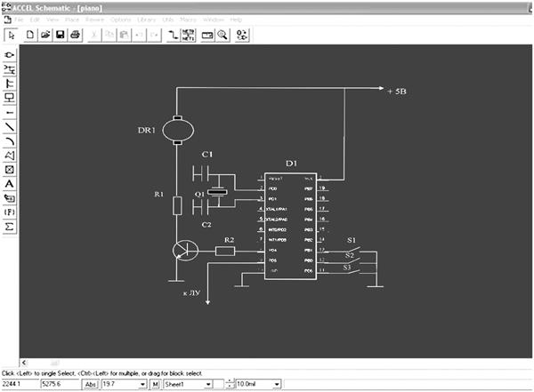
Task: Expand the 10.0mil line width dropdown
Action: [277, 384]
